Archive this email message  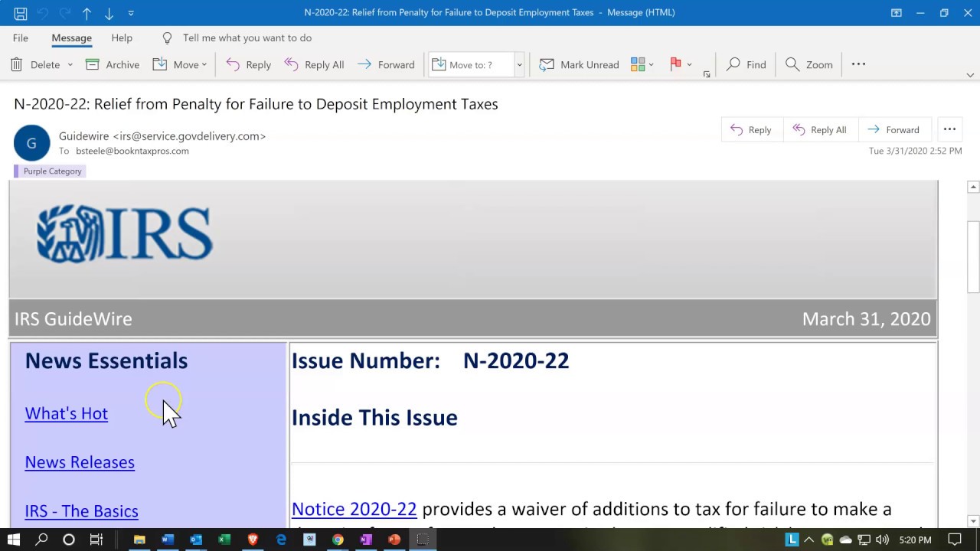point(113,65)
